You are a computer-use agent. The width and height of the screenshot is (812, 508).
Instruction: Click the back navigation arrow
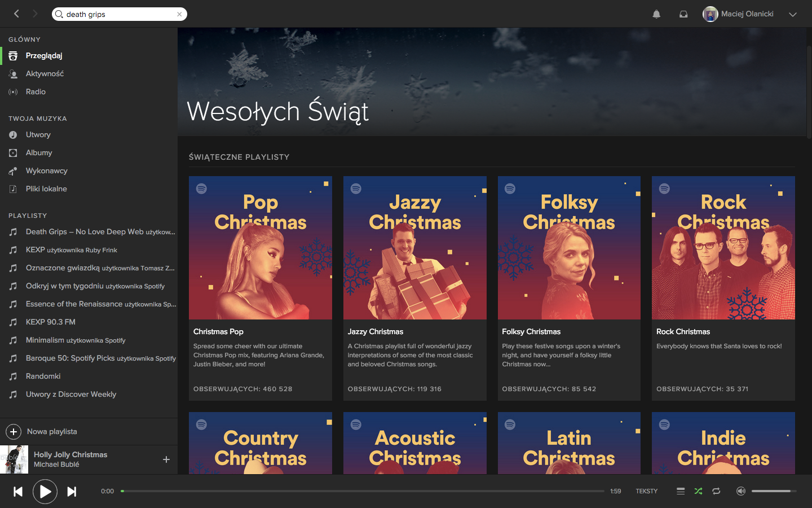pyautogui.click(x=16, y=14)
